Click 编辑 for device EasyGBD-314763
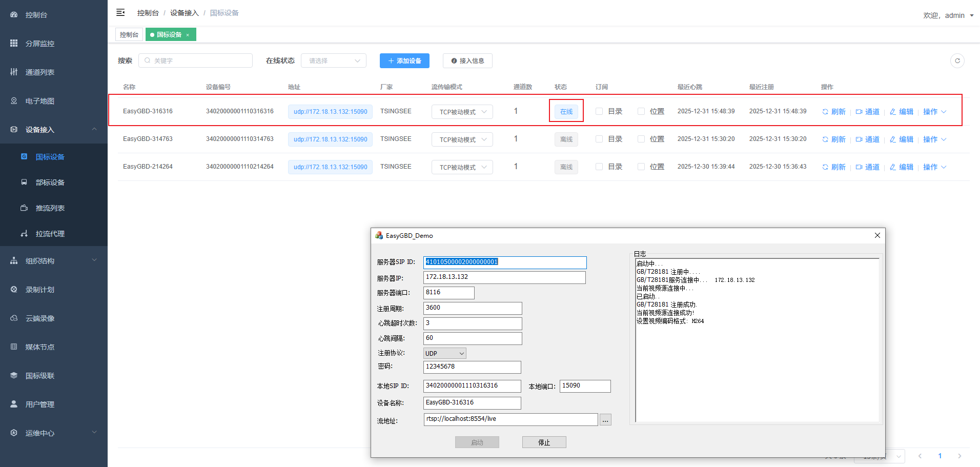 902,139
